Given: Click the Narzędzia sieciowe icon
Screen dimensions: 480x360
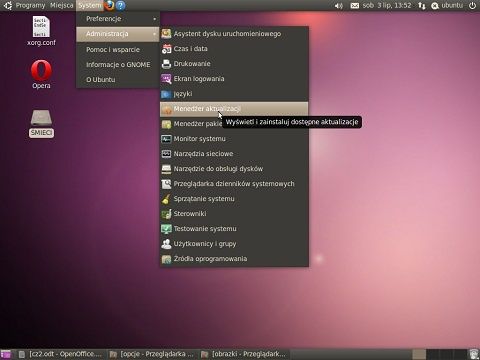Looking at the screenshot, I should pos(166,154).
